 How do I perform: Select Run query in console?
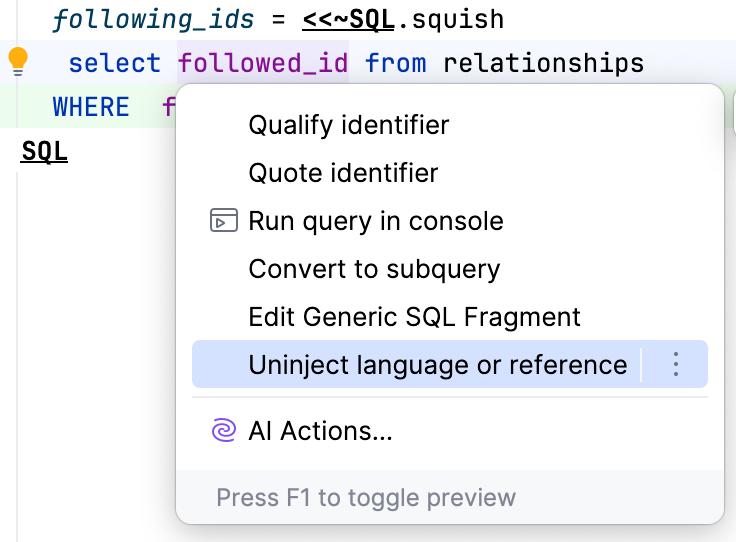pos(376,221)
